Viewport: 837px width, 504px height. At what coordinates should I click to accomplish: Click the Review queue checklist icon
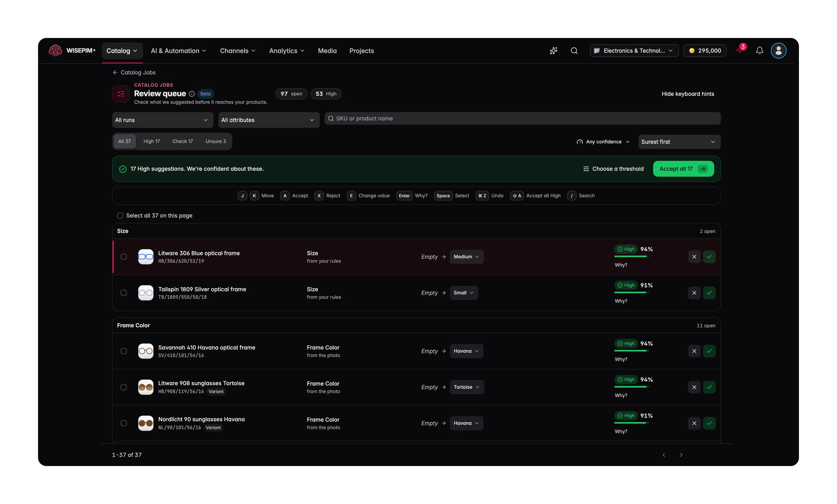[121, 94]
